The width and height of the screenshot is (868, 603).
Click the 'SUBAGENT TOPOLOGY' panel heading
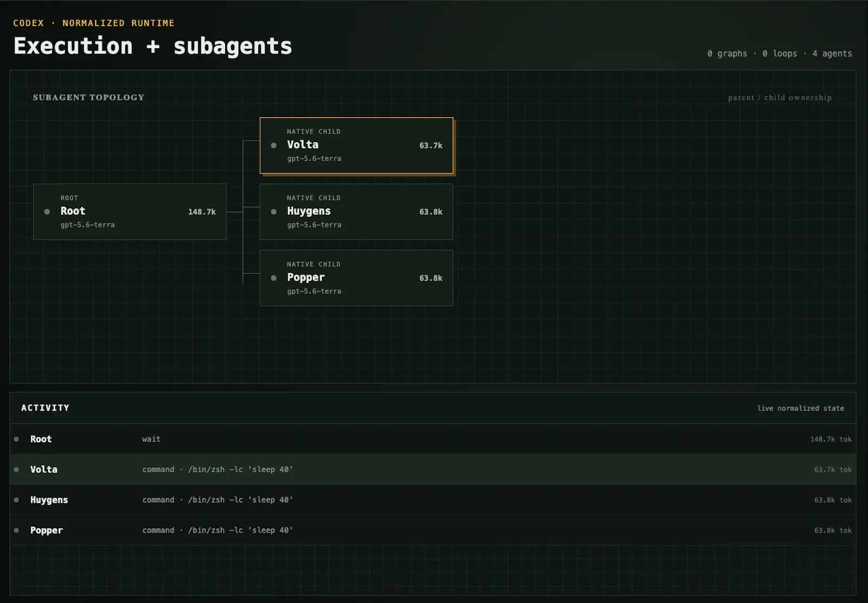tap(88, 98)
